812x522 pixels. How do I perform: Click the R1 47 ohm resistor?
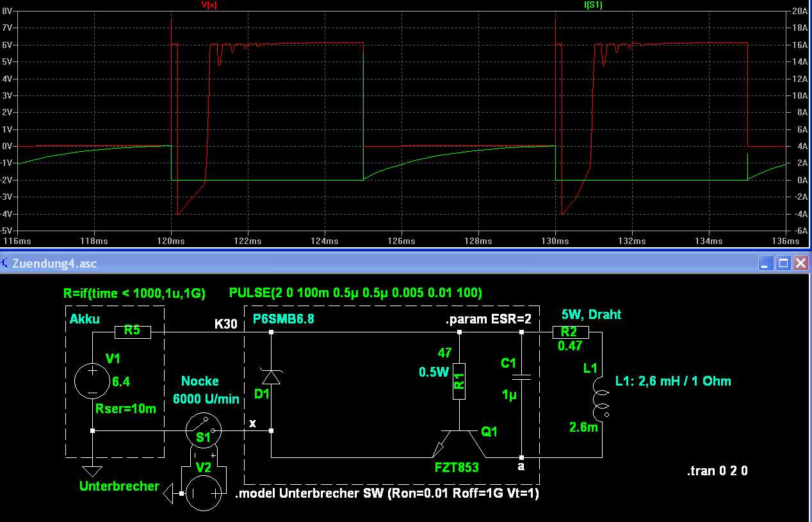[459, 381]
